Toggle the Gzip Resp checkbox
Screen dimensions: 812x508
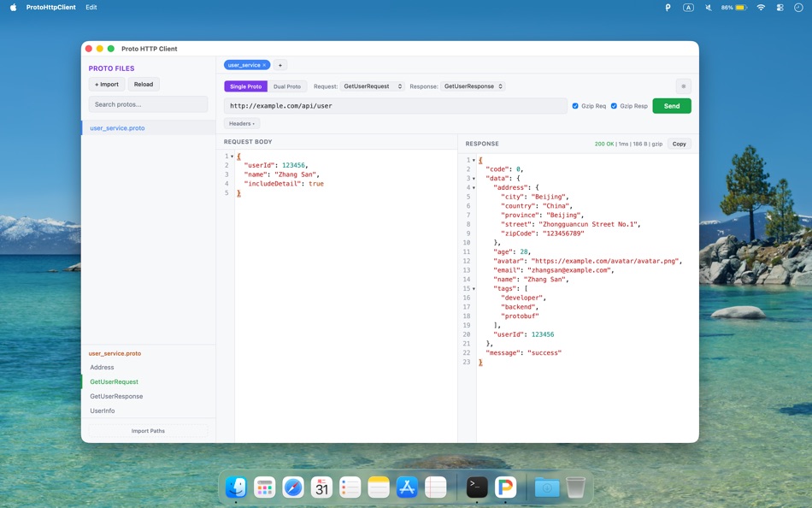[x=615, y=106]
